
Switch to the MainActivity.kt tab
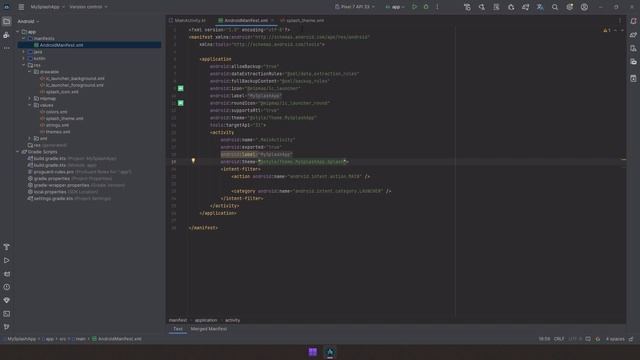click(x=187, y=20)
